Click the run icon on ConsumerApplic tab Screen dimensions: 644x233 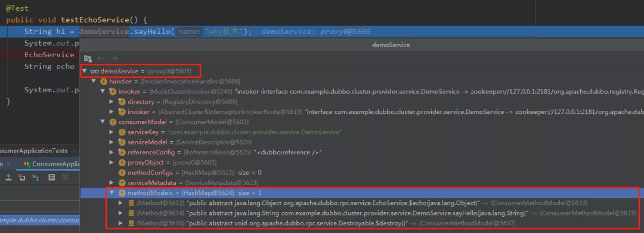pyautogui.click(x=27, y=164)
